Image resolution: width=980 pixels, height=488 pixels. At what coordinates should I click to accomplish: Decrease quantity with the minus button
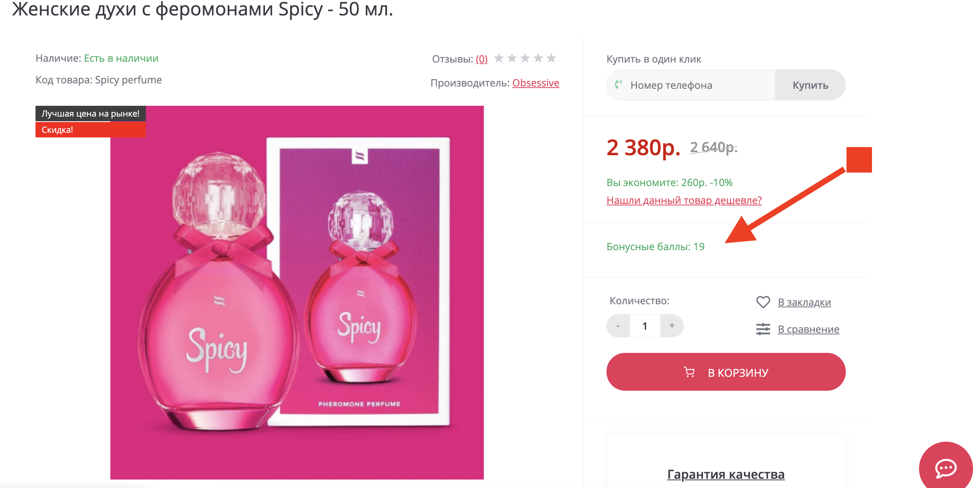pos(618,326)
